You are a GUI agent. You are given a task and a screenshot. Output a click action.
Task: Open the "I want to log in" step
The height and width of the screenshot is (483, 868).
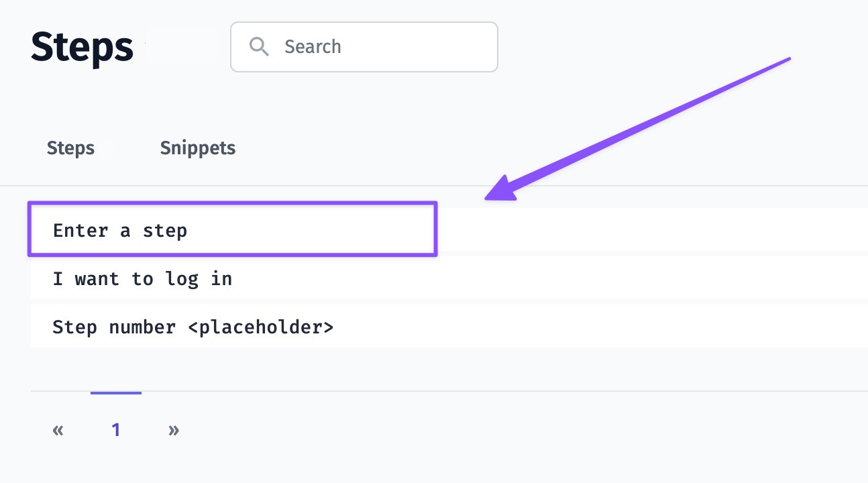[x=142, y=278]
